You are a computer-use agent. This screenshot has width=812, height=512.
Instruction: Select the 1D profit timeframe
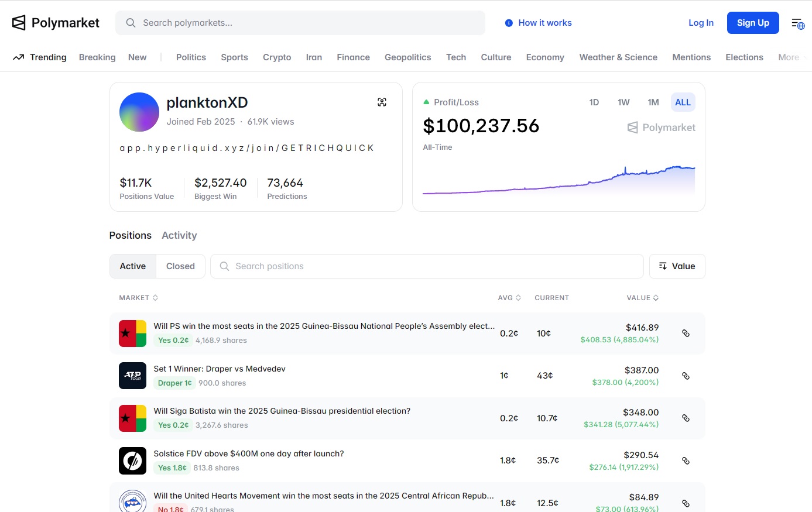click(x=594, y=102)
